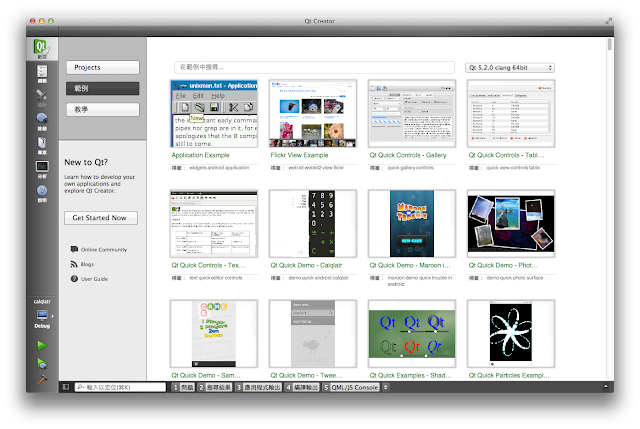
Task: Open the output pane selector stepper arrows
Action: (385, 387)
